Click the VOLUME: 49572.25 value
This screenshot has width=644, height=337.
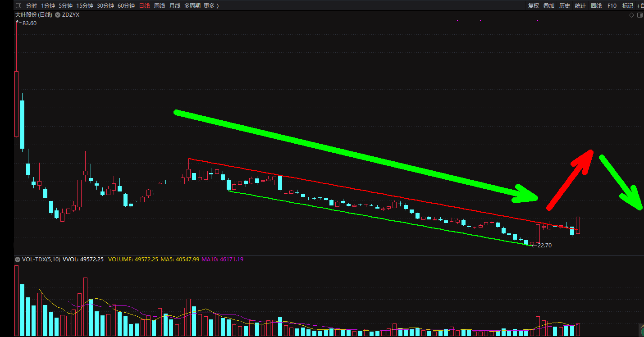click(133, 260)
